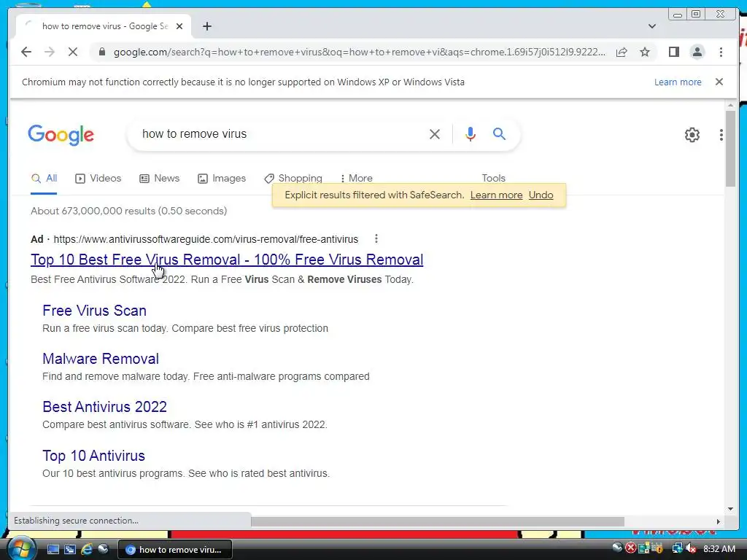Click the horizontal scrollbar thumb

[438, 522]
